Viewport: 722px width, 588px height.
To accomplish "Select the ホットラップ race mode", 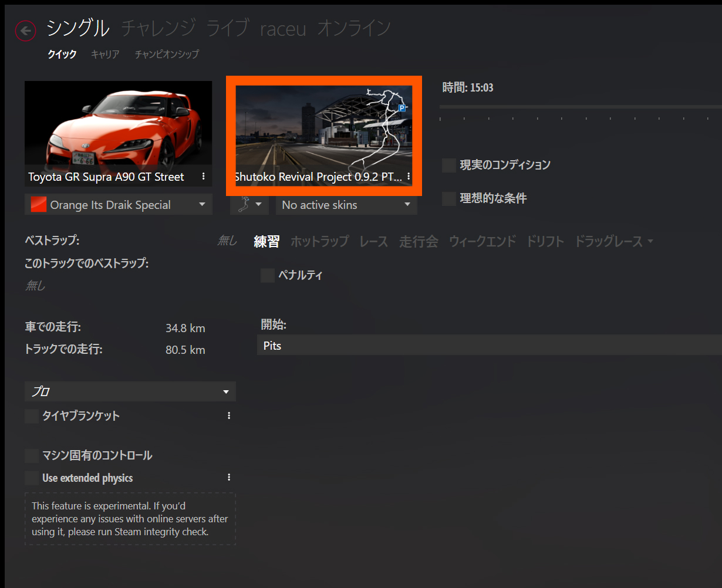I will [x=319, y=241].
